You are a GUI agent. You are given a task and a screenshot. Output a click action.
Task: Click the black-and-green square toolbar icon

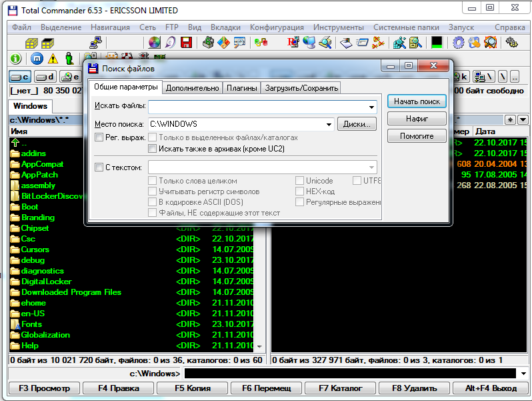(x=437, y=43)
